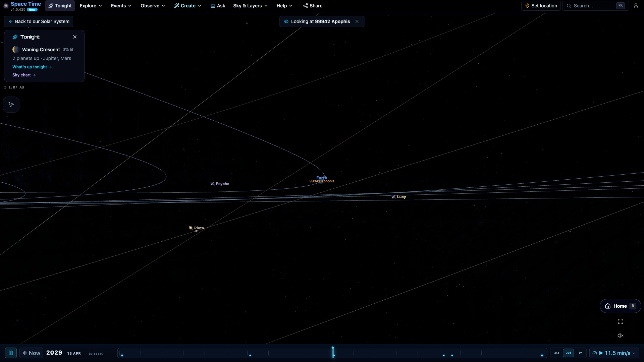Select the Psyche spacecraft marker

tap(220, 184)
